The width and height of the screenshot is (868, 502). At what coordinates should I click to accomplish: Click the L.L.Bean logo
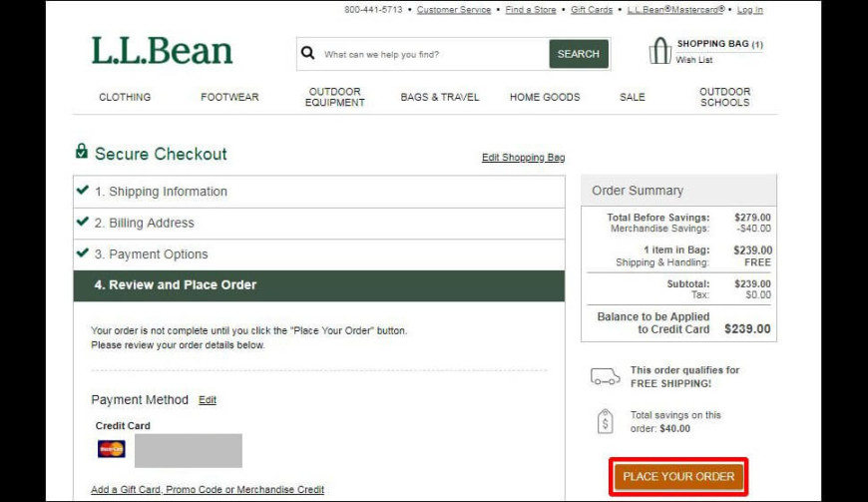[x=162, y=51]
